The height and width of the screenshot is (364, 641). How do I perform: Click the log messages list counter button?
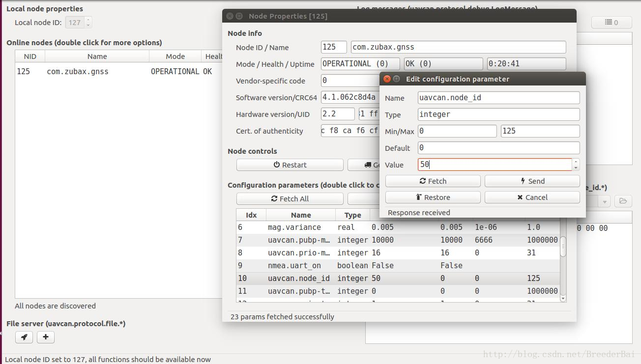[612, 22]
